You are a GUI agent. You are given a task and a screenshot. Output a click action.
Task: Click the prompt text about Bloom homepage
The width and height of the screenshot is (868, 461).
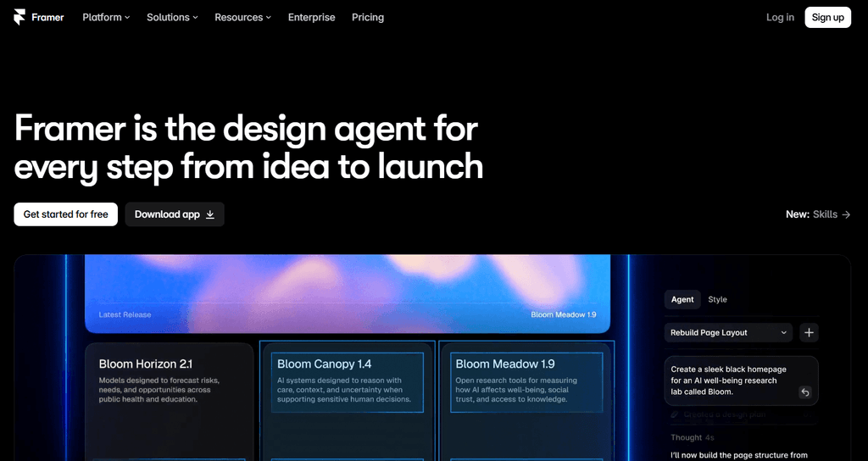click(728, 380)
